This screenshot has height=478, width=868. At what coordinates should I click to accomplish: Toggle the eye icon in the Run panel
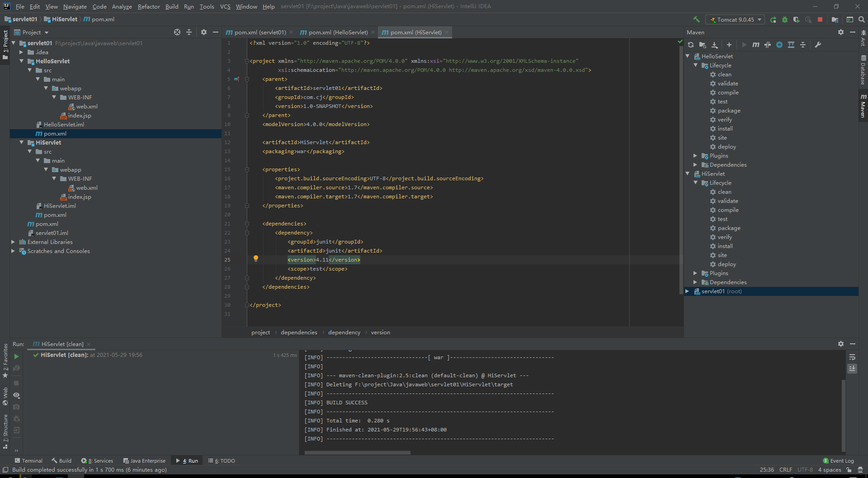(x=17, y=395)
